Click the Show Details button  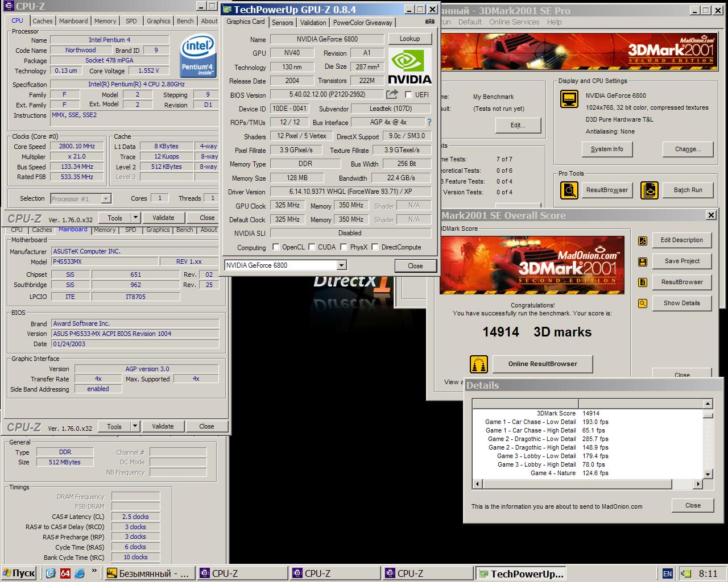coord(681,303)
